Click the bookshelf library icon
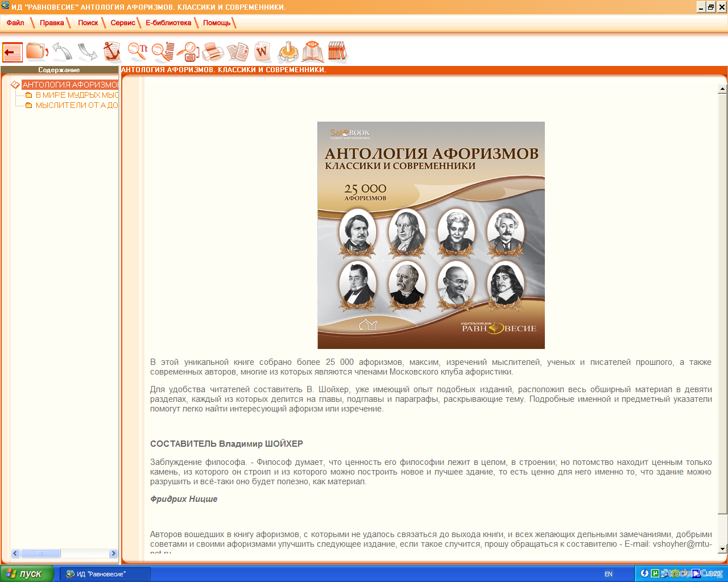Viewport: 728px width, 582px height. pyautogui.click(x=337, y=52)
